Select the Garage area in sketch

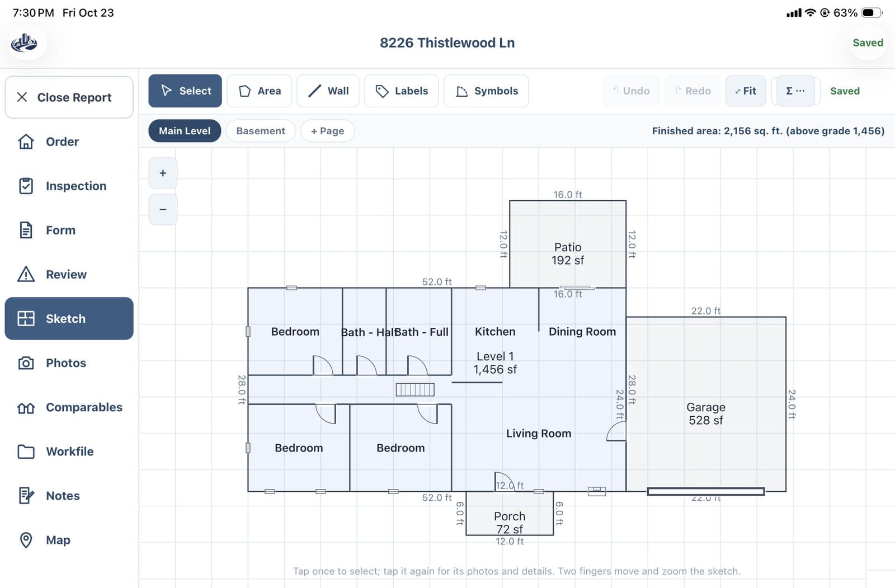tap(706, 413)
